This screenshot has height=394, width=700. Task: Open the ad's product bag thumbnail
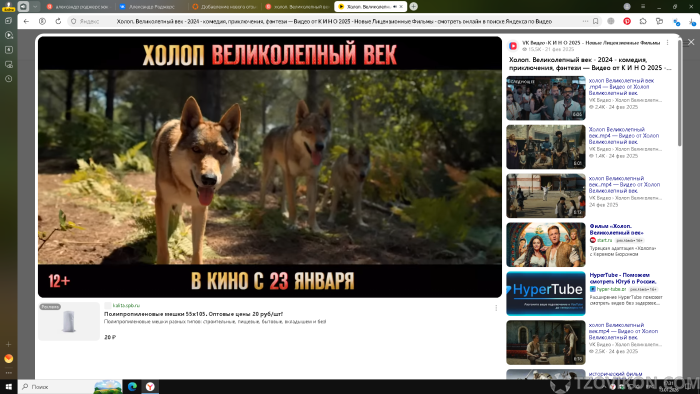pyautogui.click(x=69, y=321)
